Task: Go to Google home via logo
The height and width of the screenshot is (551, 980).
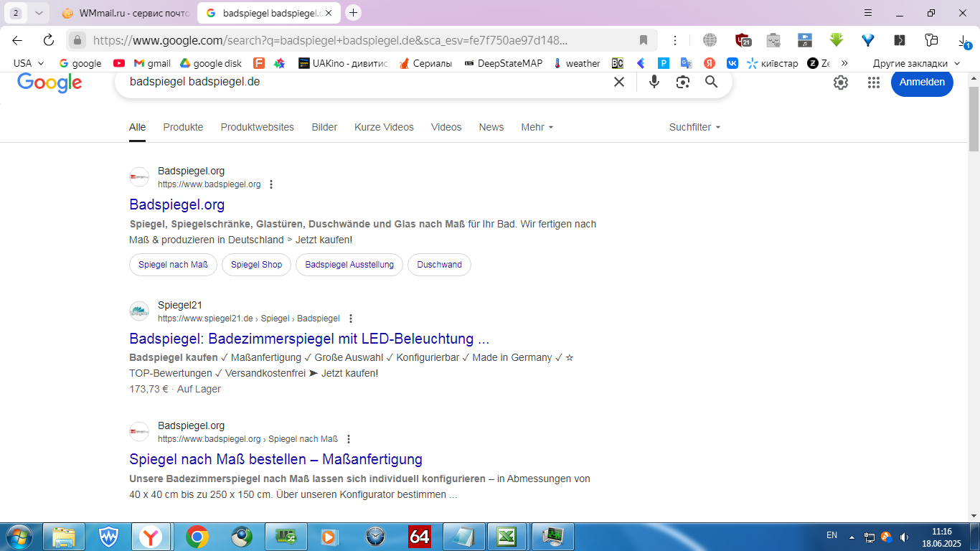Action: click(x=50, y=83)
